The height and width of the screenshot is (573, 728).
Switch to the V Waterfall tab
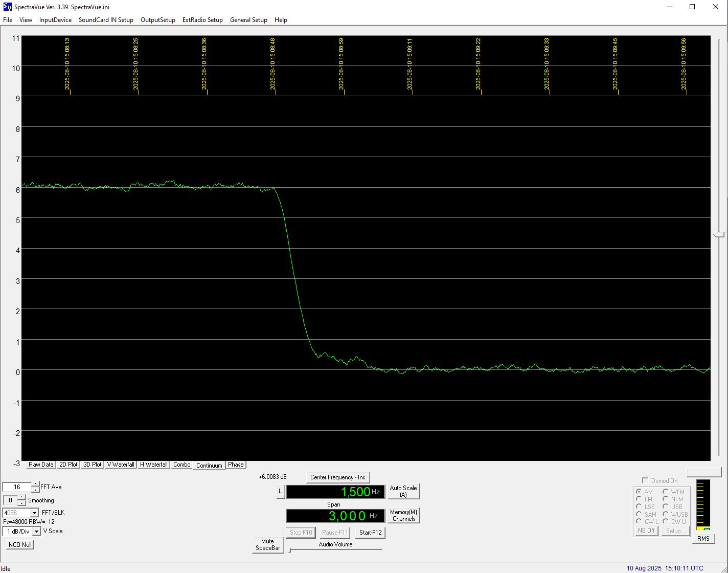coord(121,465)
